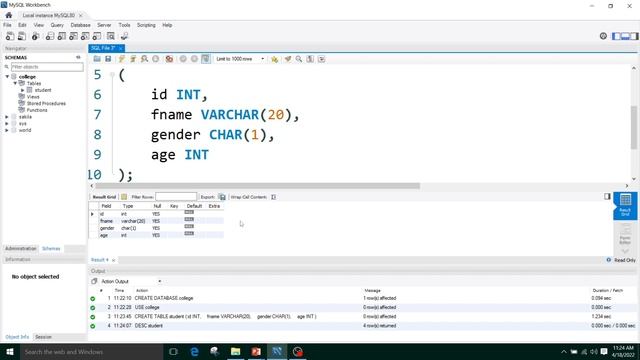Click the Filter Rows input field

coord(176,197)
